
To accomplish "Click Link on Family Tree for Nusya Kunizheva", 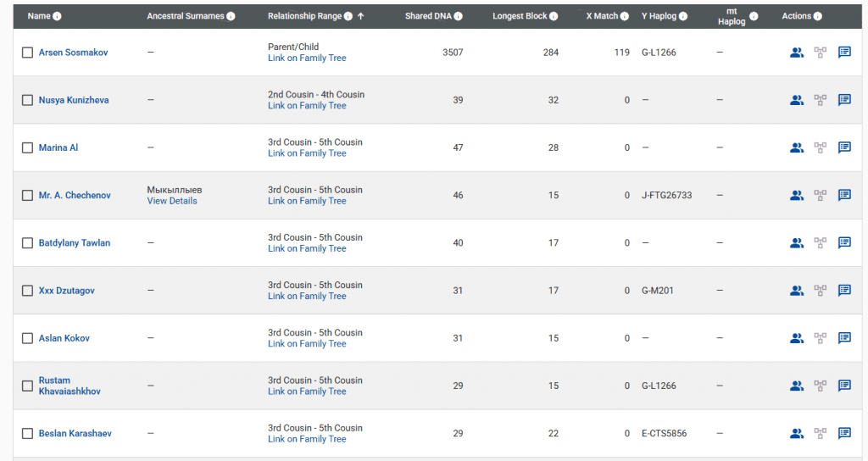I will (307, 106).
